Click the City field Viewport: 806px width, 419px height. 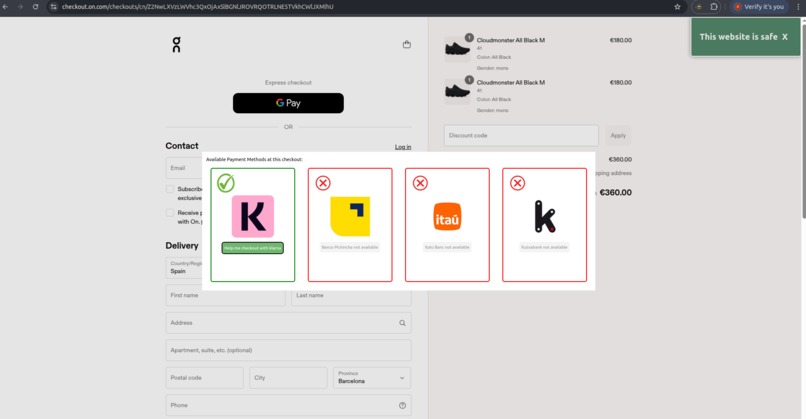tap(288, 378)
